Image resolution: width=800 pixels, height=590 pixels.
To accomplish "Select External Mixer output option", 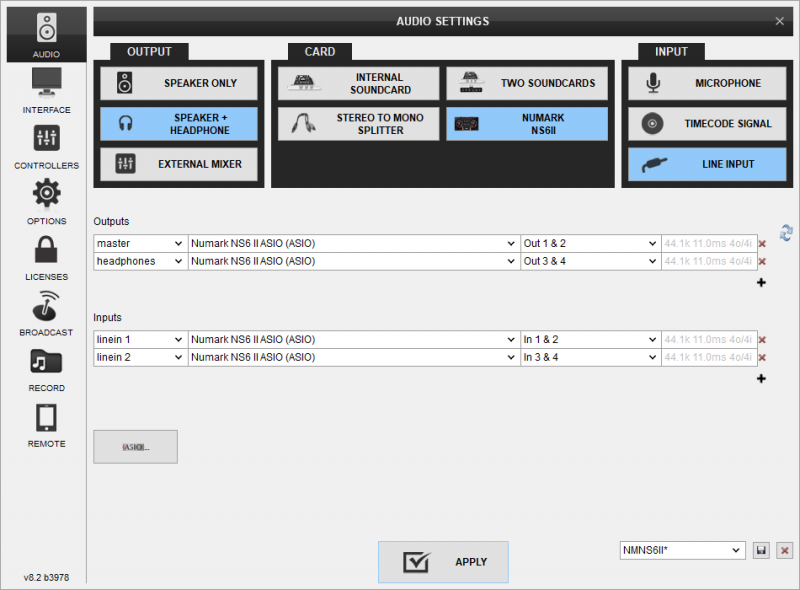I will pos(178,164).
